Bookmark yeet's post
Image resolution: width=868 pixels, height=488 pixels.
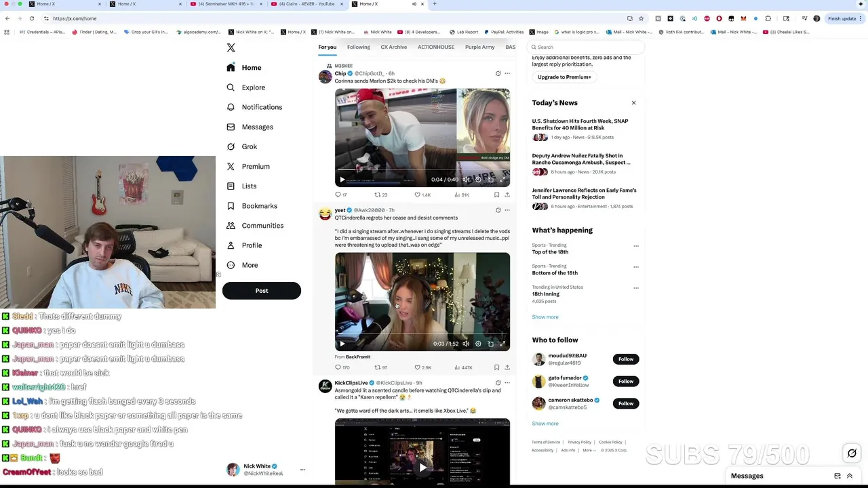tap(496, 367)
